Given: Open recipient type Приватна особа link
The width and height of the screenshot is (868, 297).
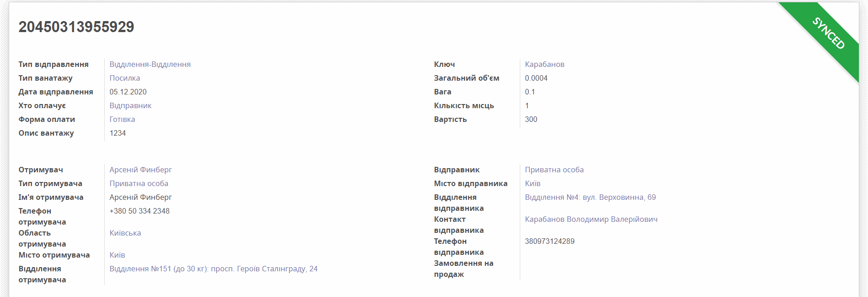Looking at the screenshot, I should click(x=139, y=183).
